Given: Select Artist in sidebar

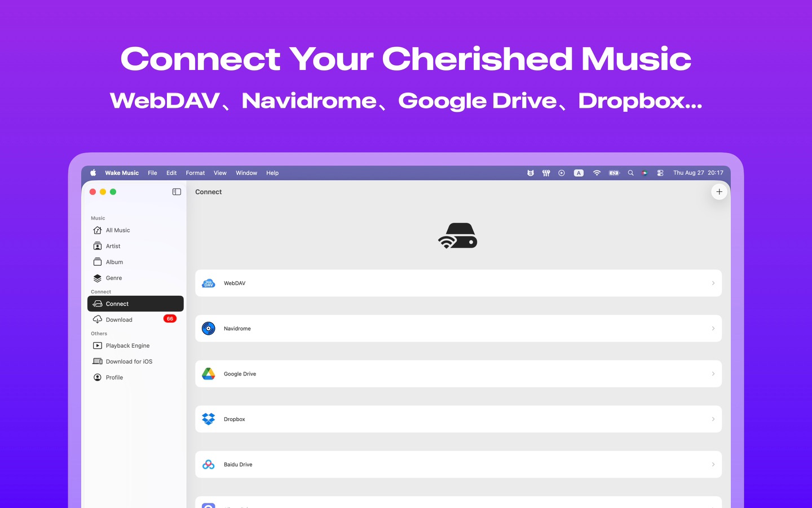Looking at the screenshot, I should 135,246.
